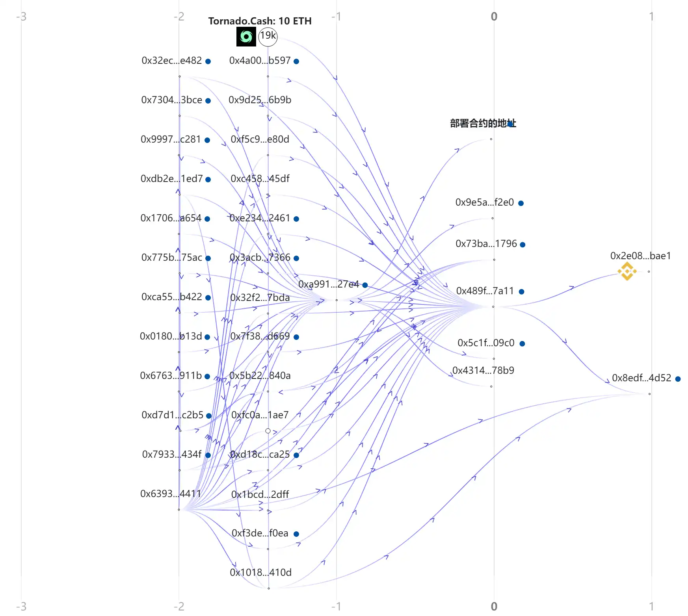Click the blue dot beside 0x73ba...1796
Screen dimensions: 688x616
click(523, 245)
